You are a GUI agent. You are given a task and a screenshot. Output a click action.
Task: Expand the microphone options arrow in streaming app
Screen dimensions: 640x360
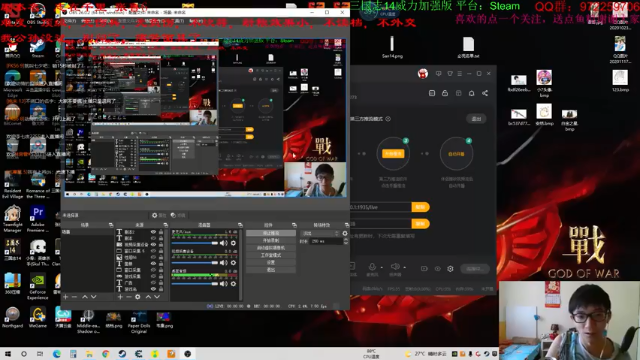tap(382, 268)
